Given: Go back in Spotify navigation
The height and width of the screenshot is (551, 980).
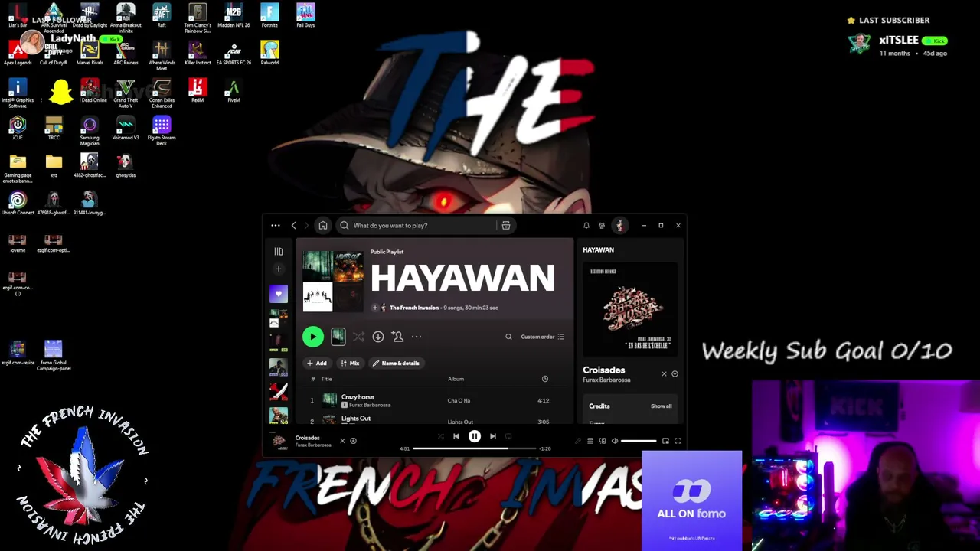Looking at the screenshot, I should pyautogui.click(x=293, y=226).
